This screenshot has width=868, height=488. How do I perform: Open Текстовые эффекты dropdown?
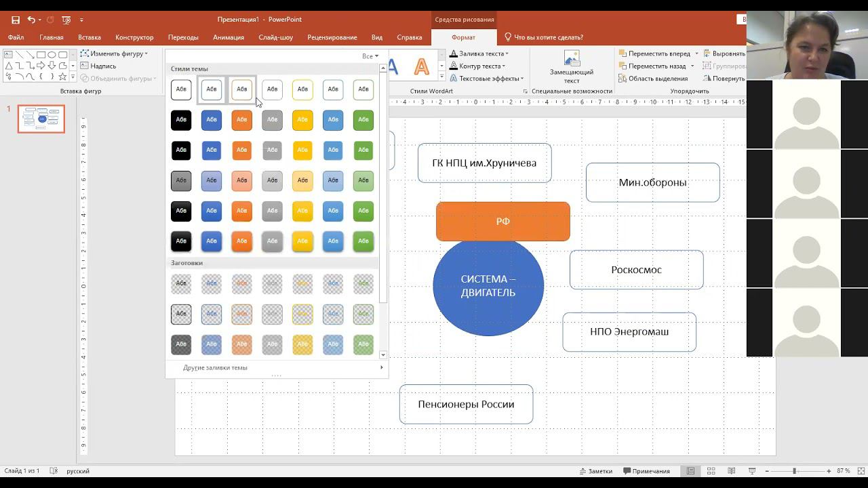[487, 79]
